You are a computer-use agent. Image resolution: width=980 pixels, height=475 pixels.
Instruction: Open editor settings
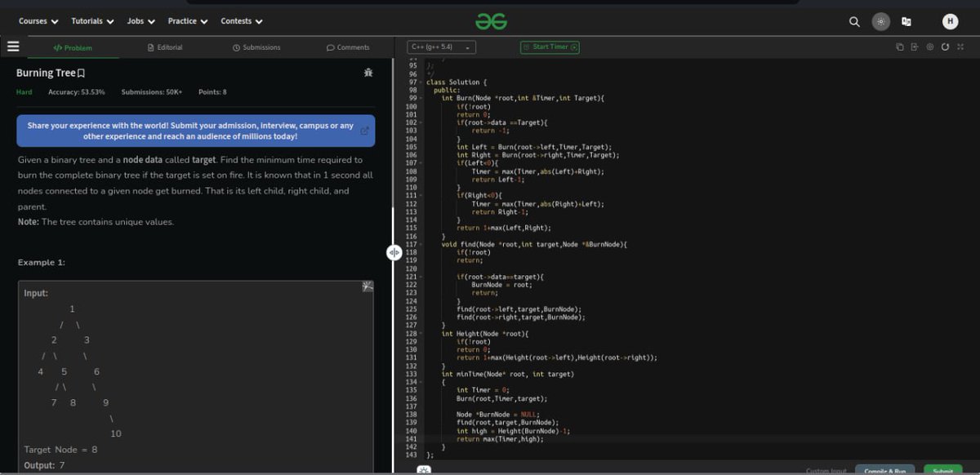tap(929, 47)
